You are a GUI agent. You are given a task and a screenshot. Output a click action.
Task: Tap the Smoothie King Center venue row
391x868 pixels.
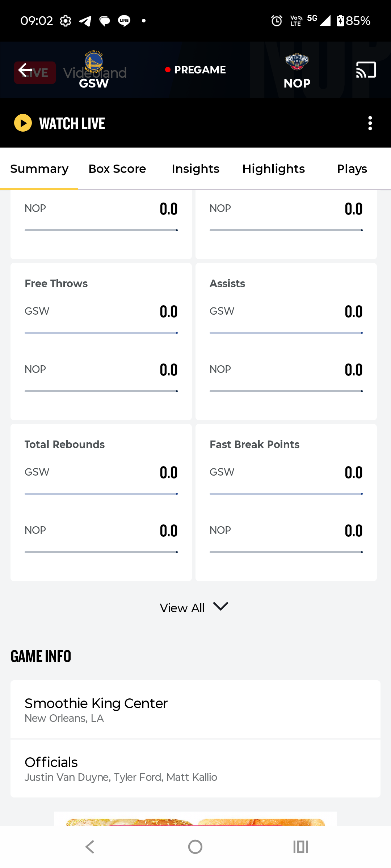click(x=195, y=710)
